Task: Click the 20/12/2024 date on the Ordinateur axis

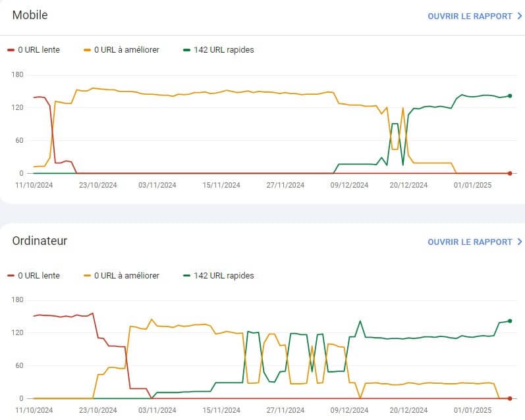Action: [408, 410]
